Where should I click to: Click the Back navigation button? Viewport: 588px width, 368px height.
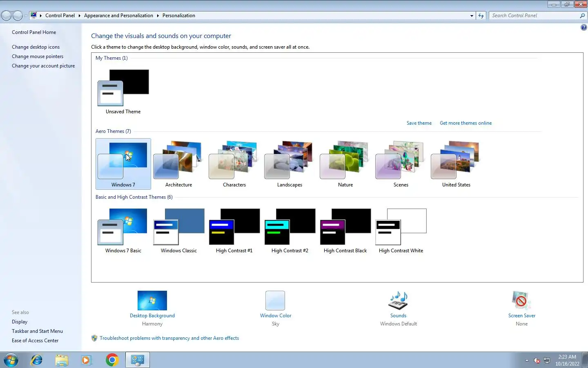pyautogui.click(x=6, y=16)
